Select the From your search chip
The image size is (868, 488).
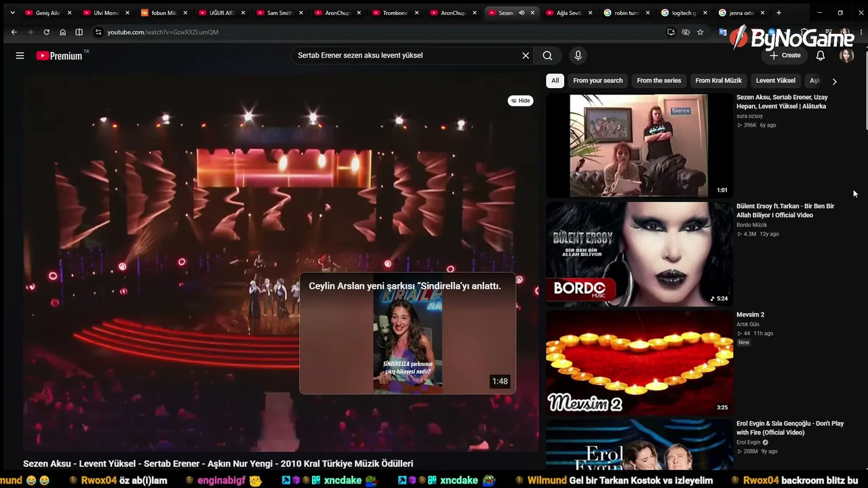pyautogui.click(x=598, y=81)
